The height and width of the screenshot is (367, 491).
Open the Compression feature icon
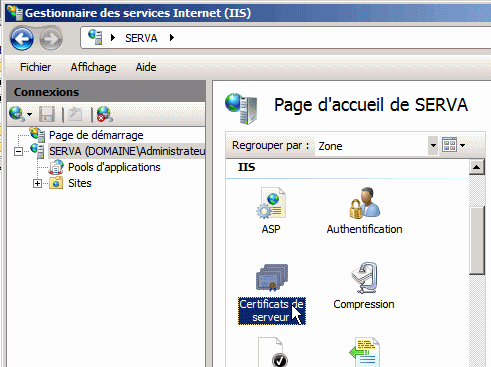364,286
